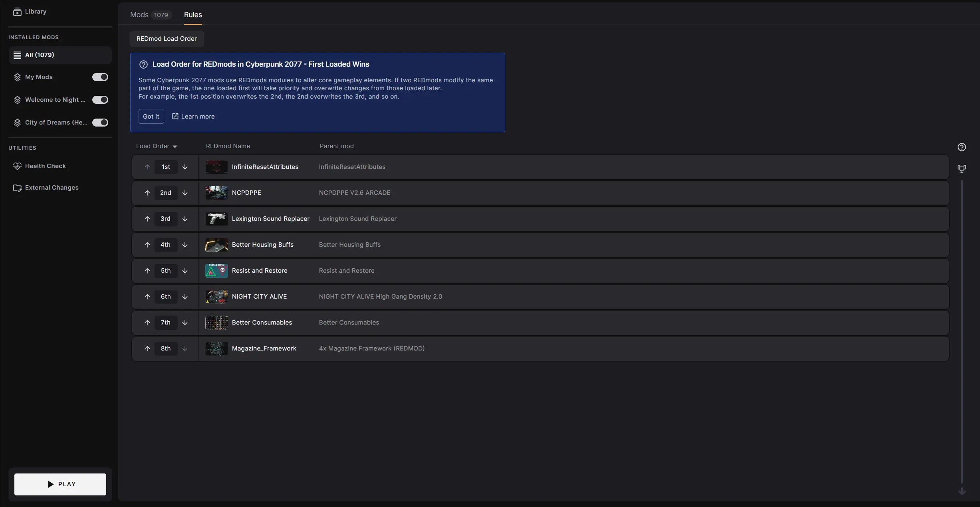
Task: Click the Resist and Restore REDmod name
Action: (x=260, y=271)
